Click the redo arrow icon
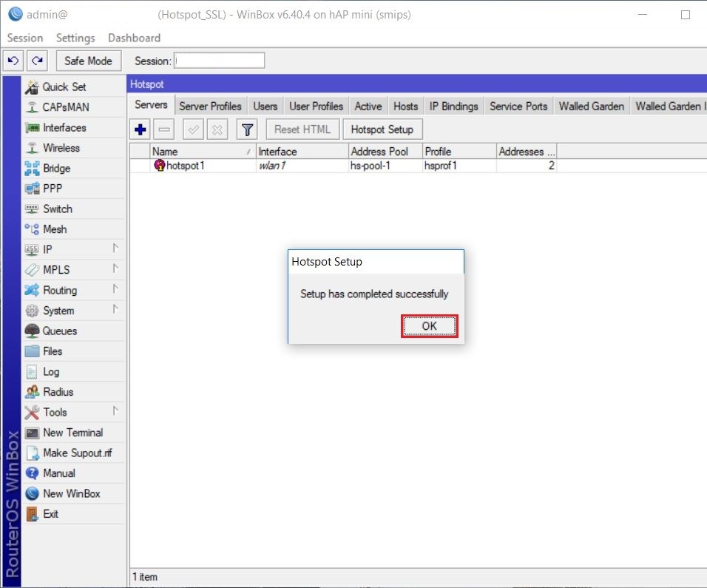 [37, 61]
